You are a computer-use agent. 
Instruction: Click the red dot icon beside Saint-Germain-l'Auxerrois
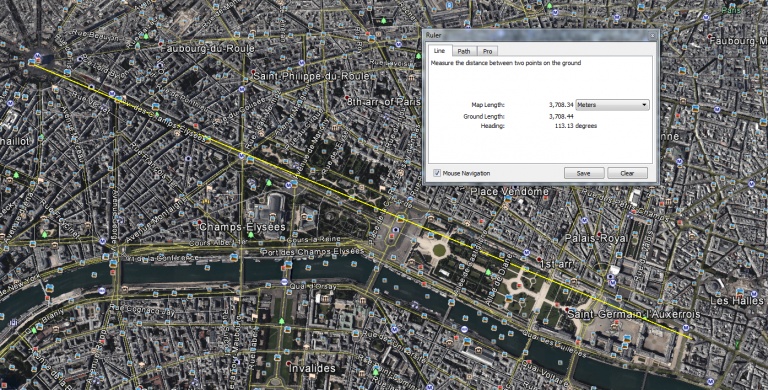tap(567, 310)
